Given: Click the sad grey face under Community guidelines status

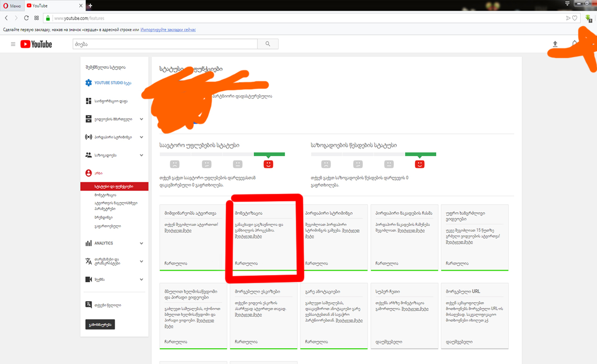Looking at the screenshot, I should pyautogui.click(x=326, y=164).
